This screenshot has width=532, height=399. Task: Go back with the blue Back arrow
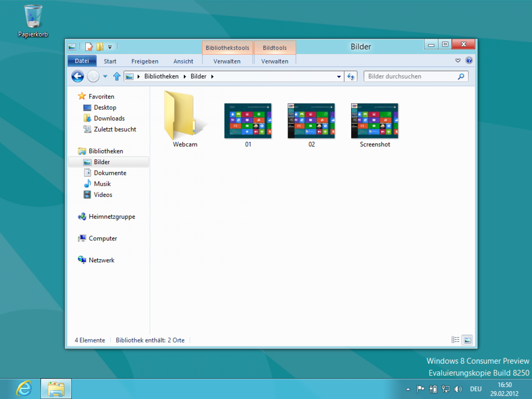point(78,76)
